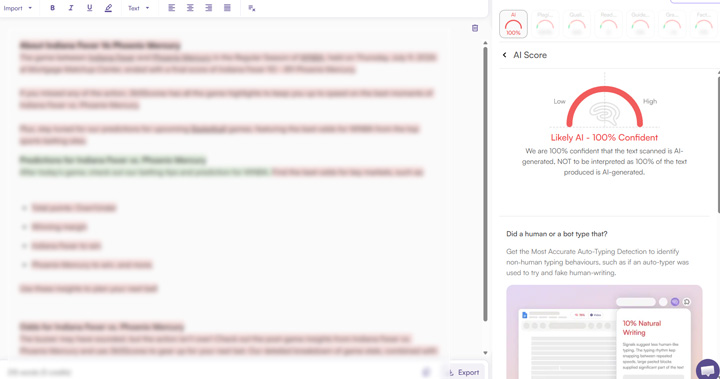Image resolution: width=720 pixels, height=379 pixels.
Task: Clear text formatting
Action: click(x=252, y=8)
